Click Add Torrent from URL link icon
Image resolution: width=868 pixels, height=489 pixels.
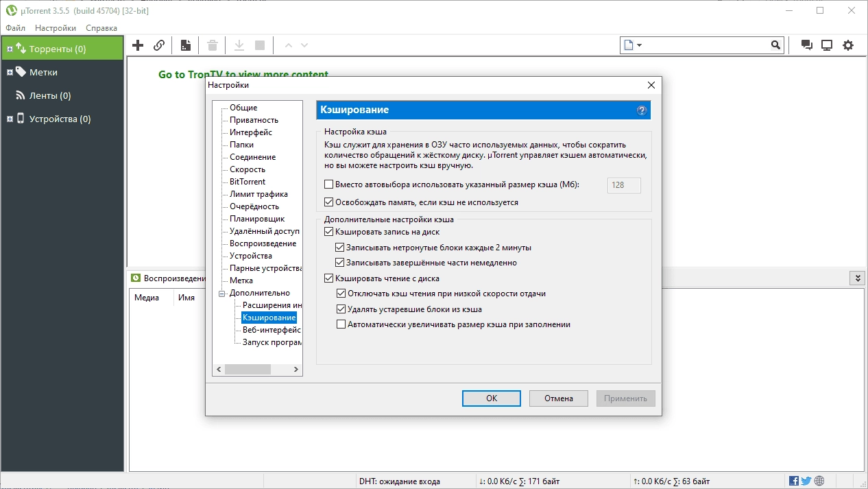point(159,45)
